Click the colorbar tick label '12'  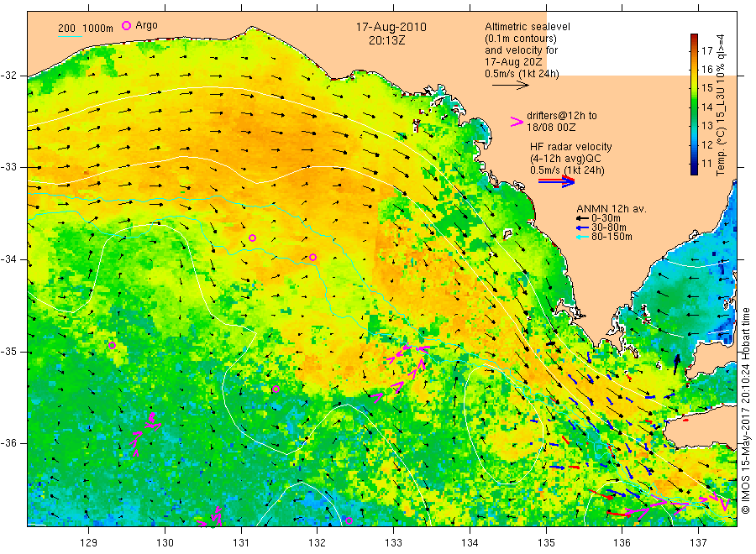pos(706,144)
